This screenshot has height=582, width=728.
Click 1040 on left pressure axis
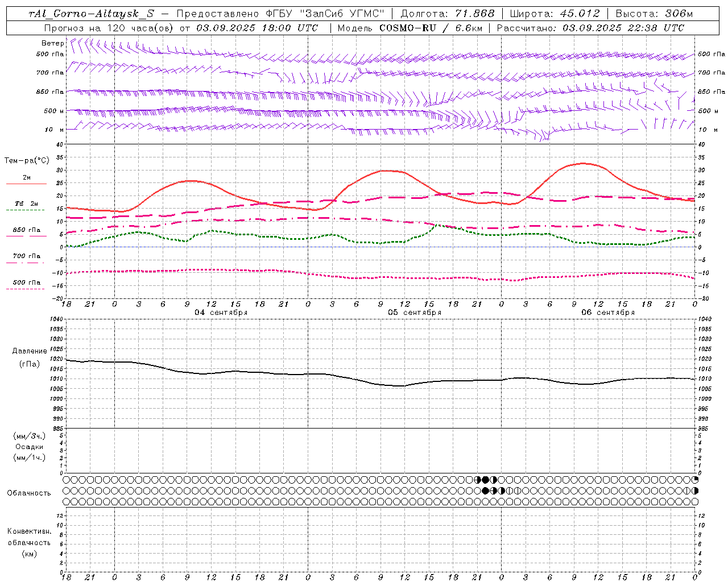(56, 319)
